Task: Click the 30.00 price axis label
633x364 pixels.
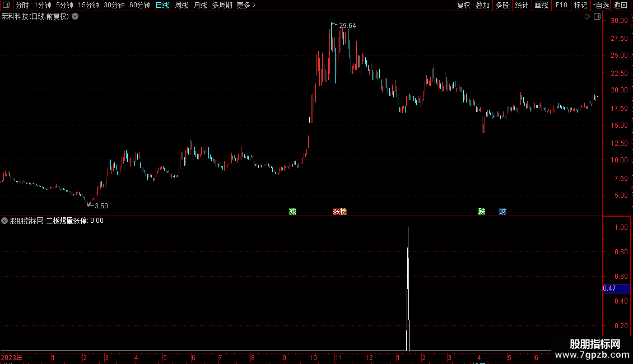Action: pyautogui.click(x=619, y=21)
